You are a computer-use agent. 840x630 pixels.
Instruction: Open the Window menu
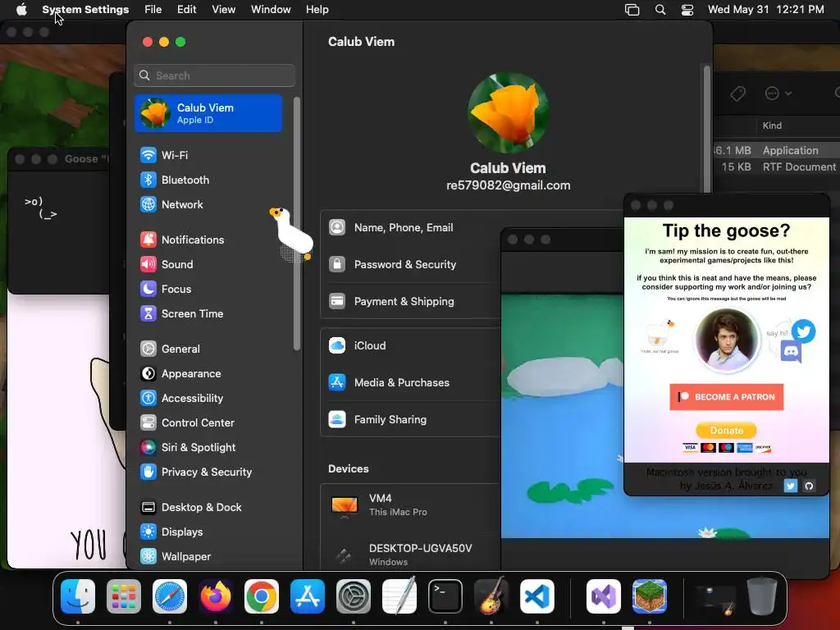coord(271,10)
